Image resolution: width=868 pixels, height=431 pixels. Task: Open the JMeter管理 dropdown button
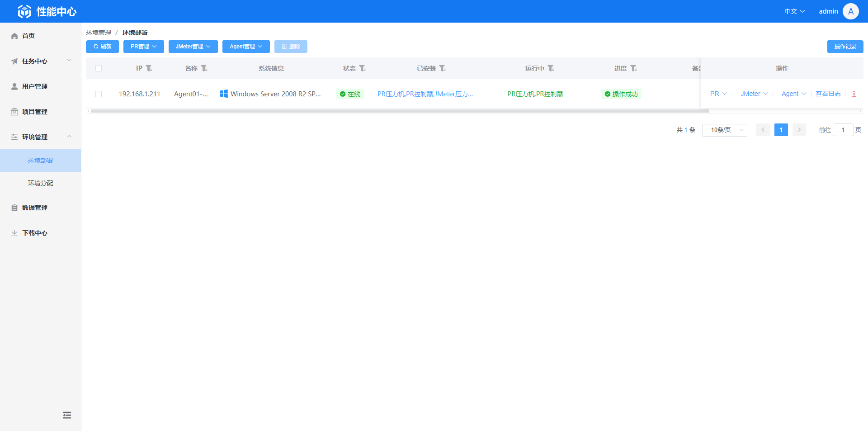coord(193,47)
